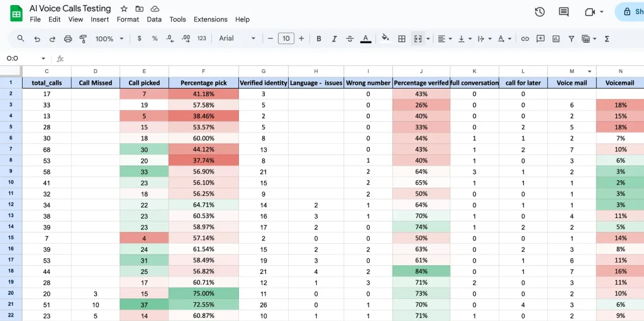644x321 pixels.
Task: Open the fill color paint bucket
Action: pyautogui.click(x=386, y=39)
